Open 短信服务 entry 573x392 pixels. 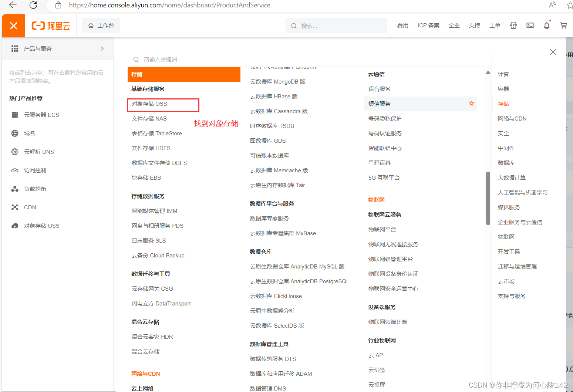pyautogui.click(x=380, y=104)
